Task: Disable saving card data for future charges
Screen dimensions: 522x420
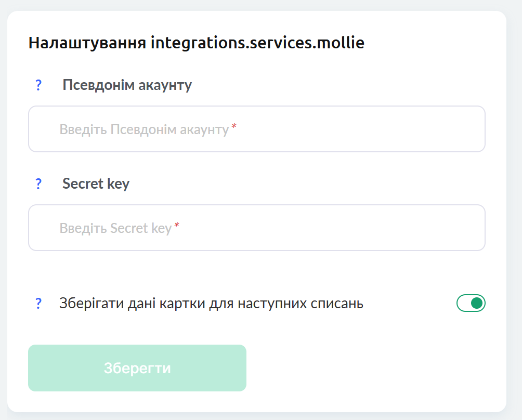Action: point(471,303)
